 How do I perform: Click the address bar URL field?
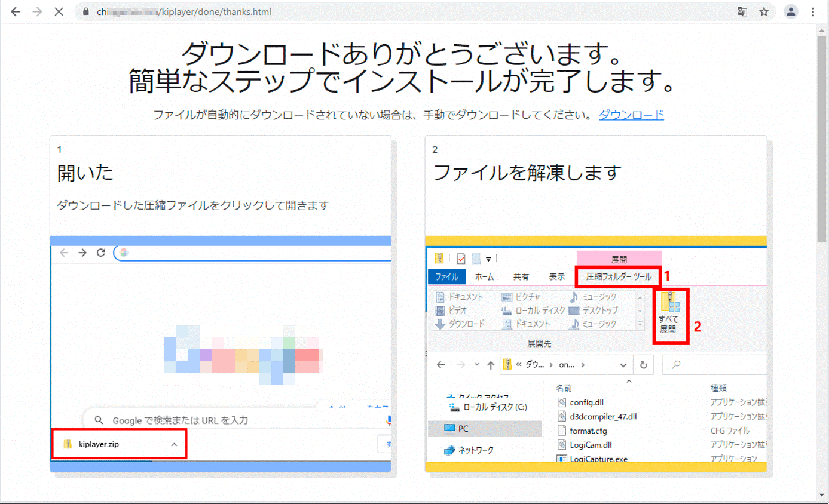point(359,12)
